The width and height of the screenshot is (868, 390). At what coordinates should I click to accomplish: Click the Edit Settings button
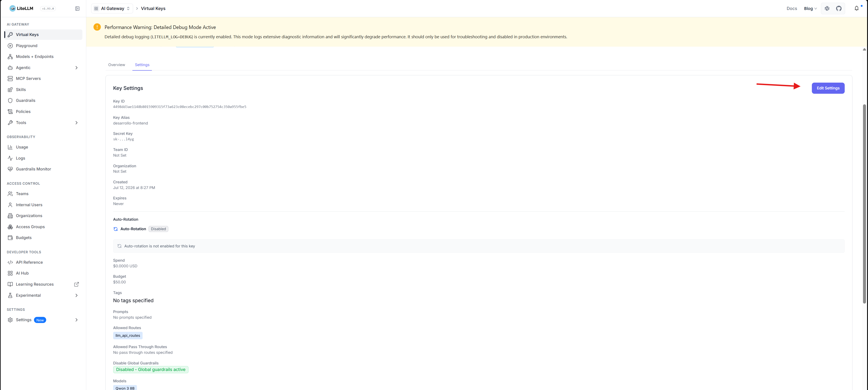point(828,88)
